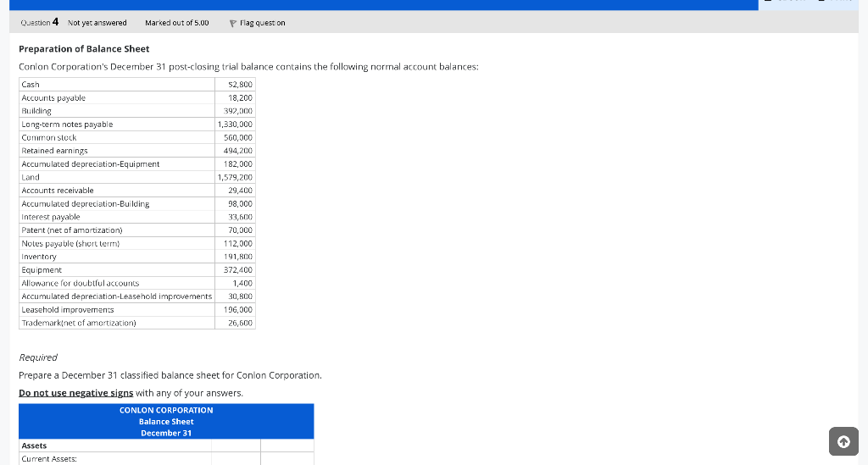Image resolution: width=868 pixels, height=465 pixels.
Task: Click 'Marked out of 5.00' text
Action: point(177,23)
